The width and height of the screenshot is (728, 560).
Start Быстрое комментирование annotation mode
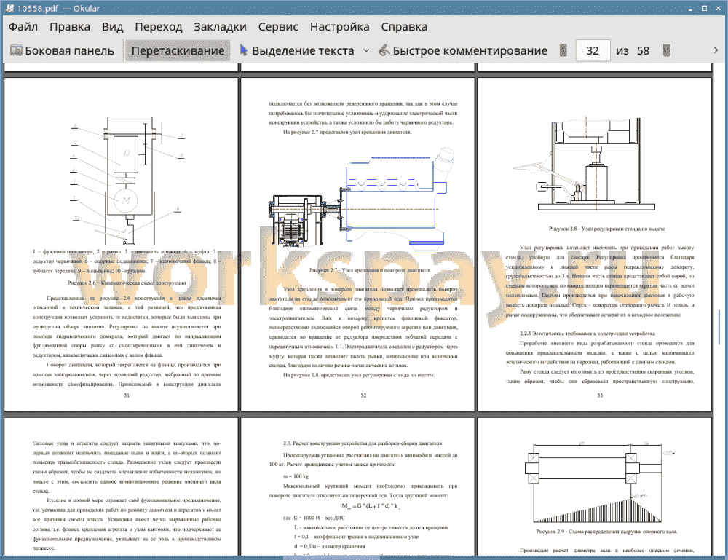(463, 51)
